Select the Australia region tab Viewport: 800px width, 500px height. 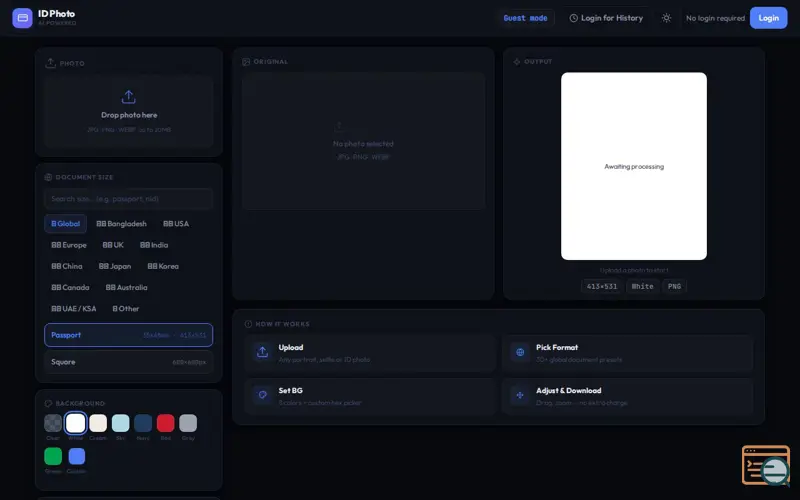[127, 287]
